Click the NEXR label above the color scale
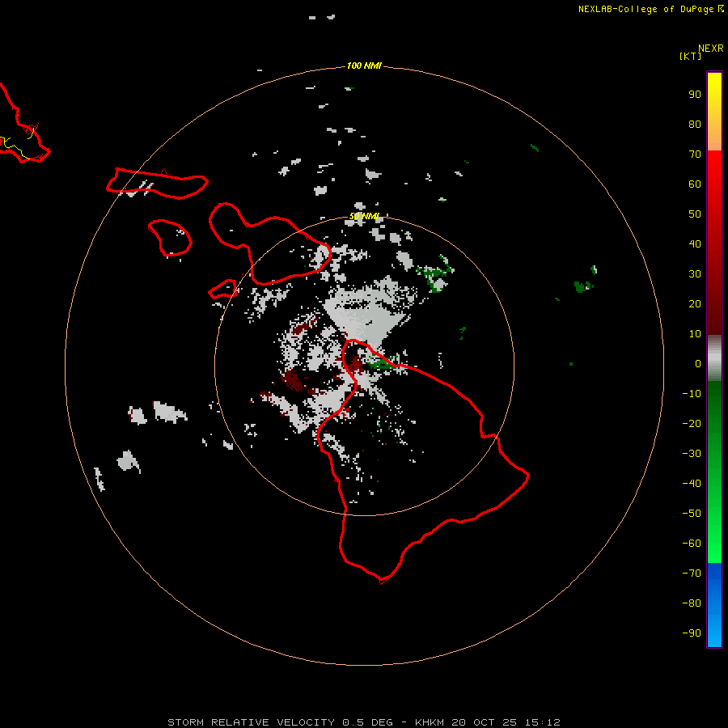 click(x=710, y=49)
